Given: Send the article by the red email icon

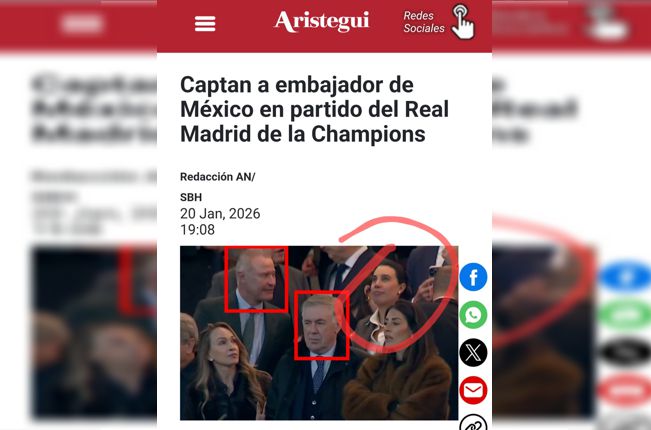Looking at the screenshot, I should [x=473, y=390].
